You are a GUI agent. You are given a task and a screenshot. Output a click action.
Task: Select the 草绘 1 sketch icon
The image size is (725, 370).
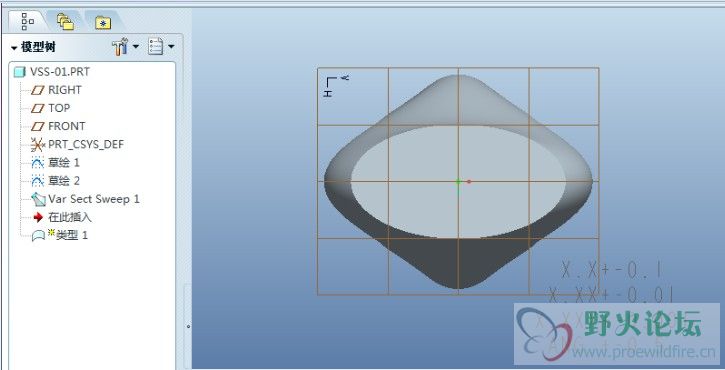(37, 162)
